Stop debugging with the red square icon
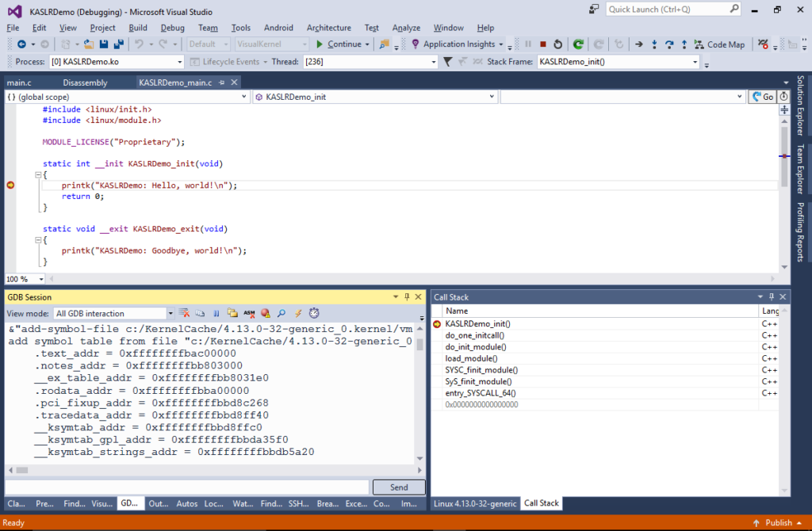 [x=542, y=44]
